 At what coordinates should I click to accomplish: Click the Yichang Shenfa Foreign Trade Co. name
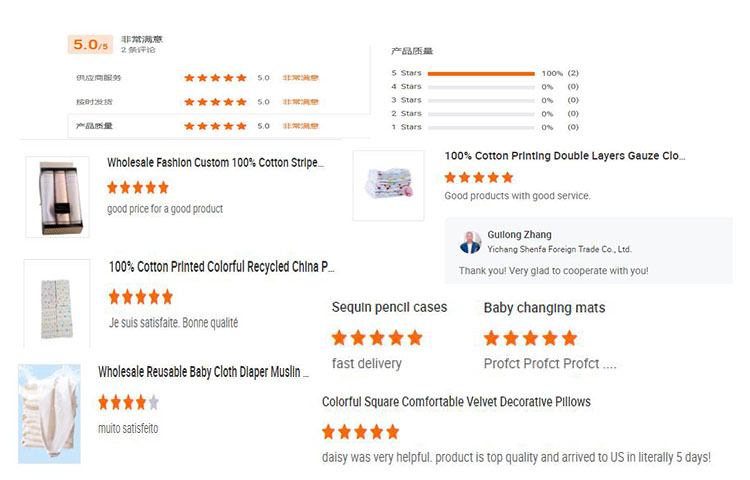[559, 249]
